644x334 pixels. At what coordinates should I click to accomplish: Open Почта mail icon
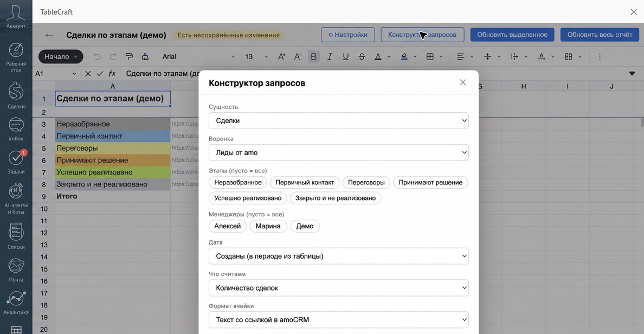16,270
